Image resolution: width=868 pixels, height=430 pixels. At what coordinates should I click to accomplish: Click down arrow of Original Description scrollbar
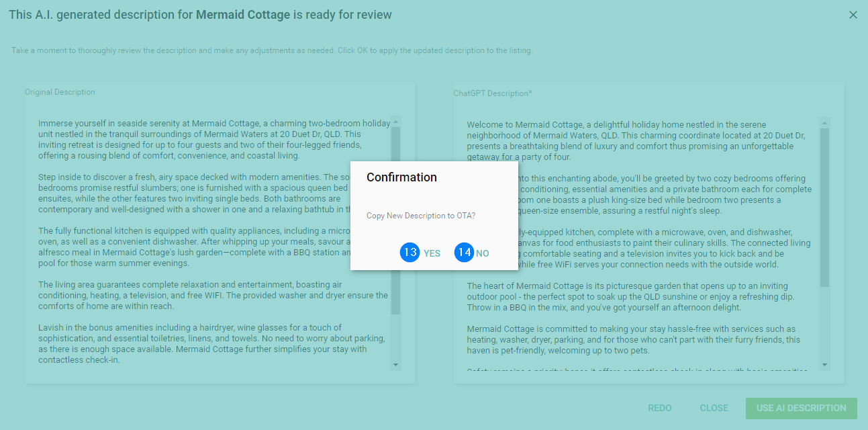[395, 365]
